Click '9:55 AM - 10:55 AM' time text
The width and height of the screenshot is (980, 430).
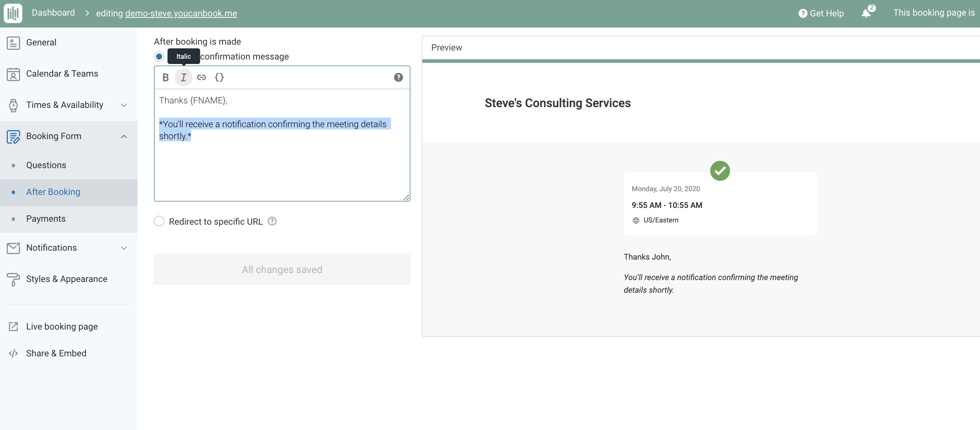click(x=667, y=205)
